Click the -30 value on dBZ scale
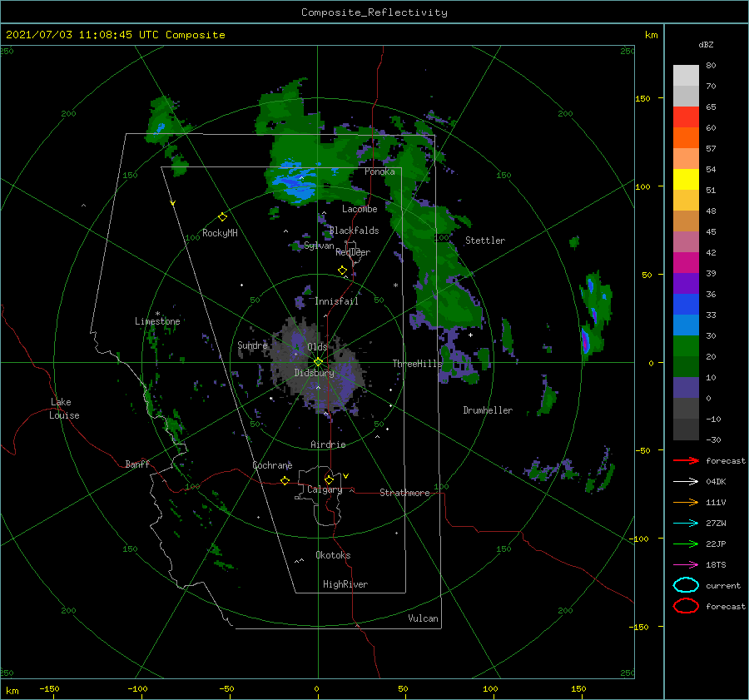 (x=713, y=440)
